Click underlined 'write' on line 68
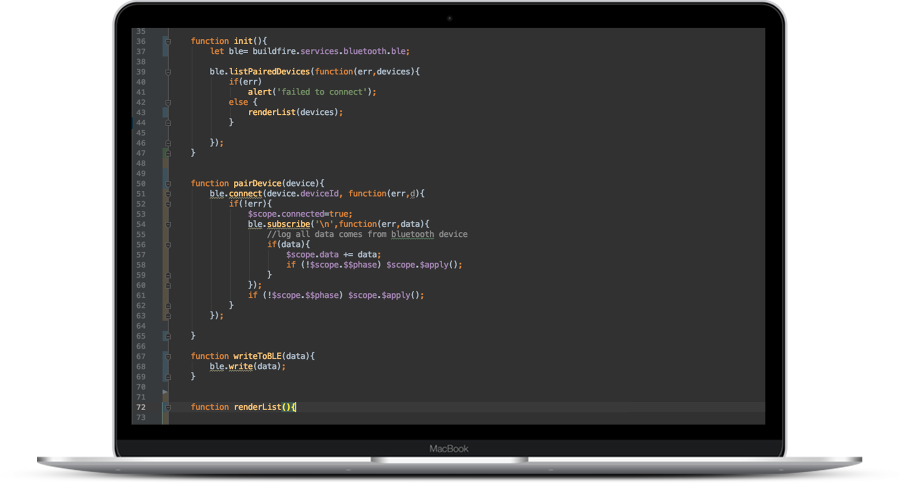 coord(240,366)
